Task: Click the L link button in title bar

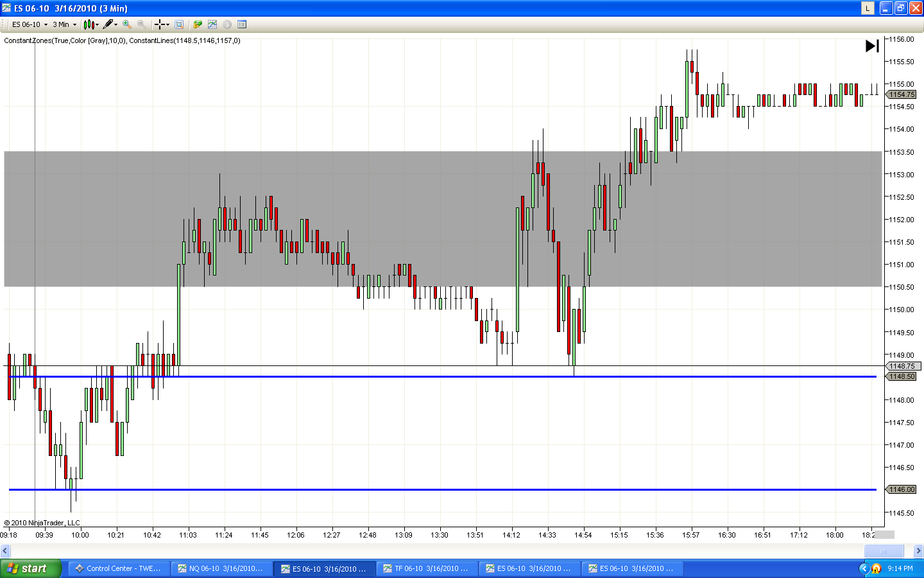Action: (x=868, y=8)
